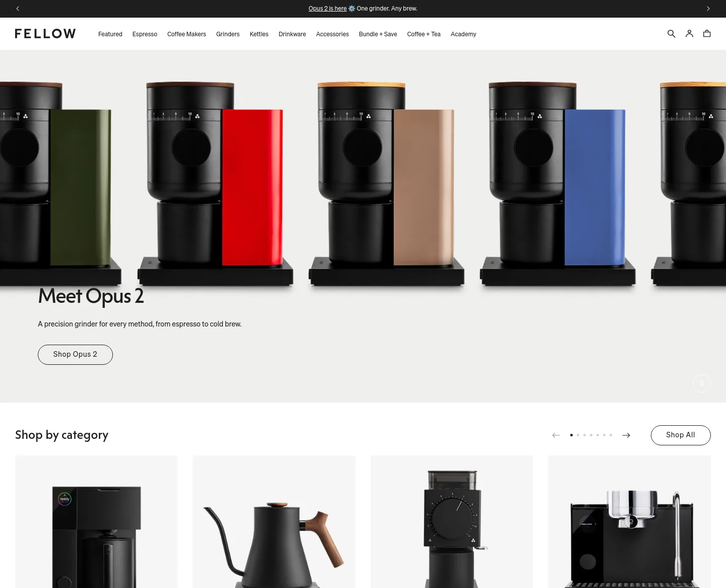Click the 'Shop by category' heading
This screenshot has width=726, height=588.
[x=62, y=435]
